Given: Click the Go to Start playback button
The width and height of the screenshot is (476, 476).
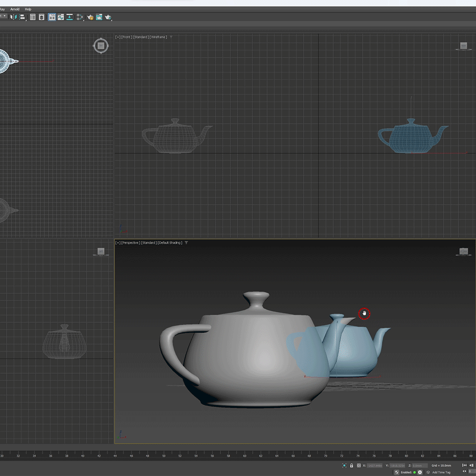Looking at the screenshot, I should point(465,466).
